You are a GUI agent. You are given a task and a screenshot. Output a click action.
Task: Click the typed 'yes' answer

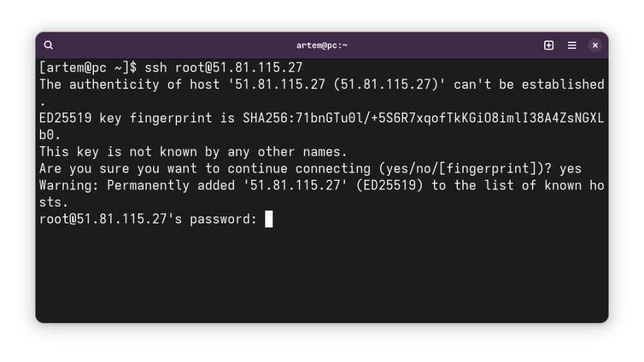point(571,169)
